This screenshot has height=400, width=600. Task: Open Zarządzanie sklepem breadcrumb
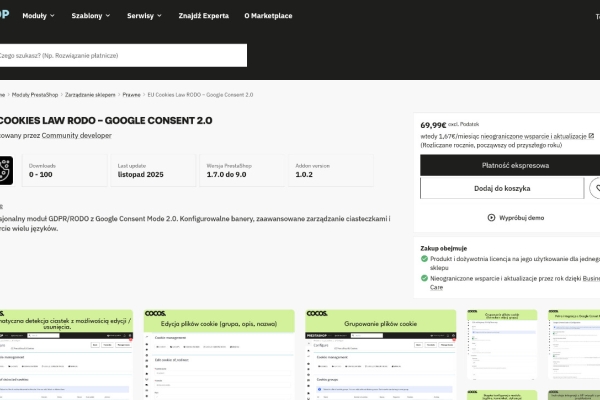click(x=90, y=95)
